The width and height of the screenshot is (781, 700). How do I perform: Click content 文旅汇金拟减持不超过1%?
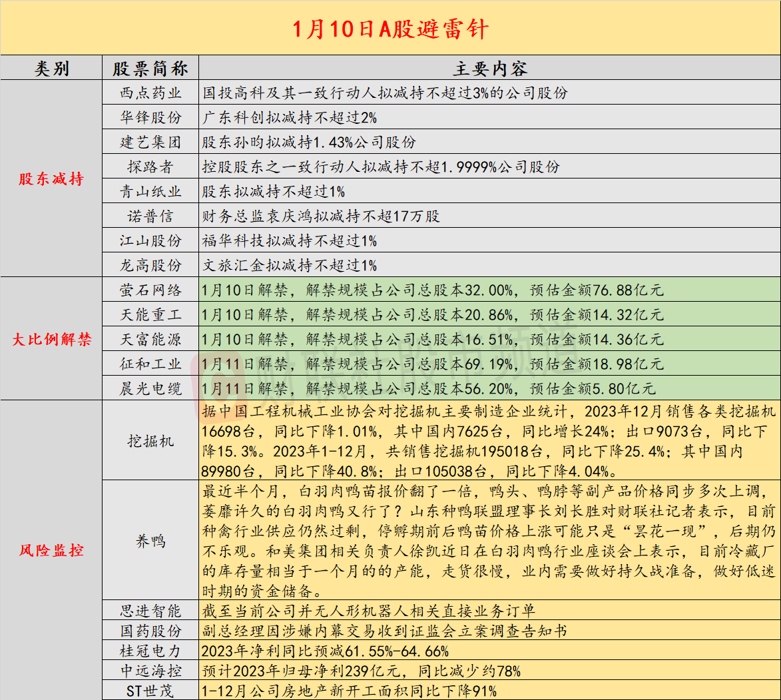289,265
